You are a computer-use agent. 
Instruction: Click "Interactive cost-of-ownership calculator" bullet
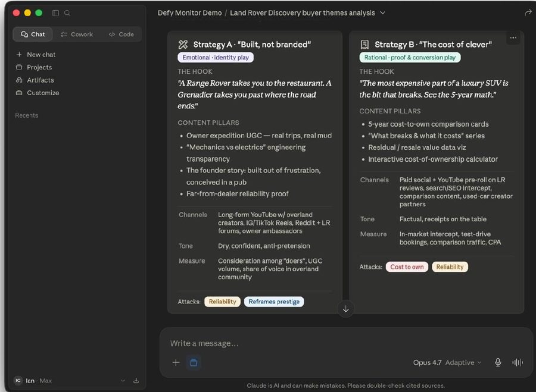pos(433,159)
